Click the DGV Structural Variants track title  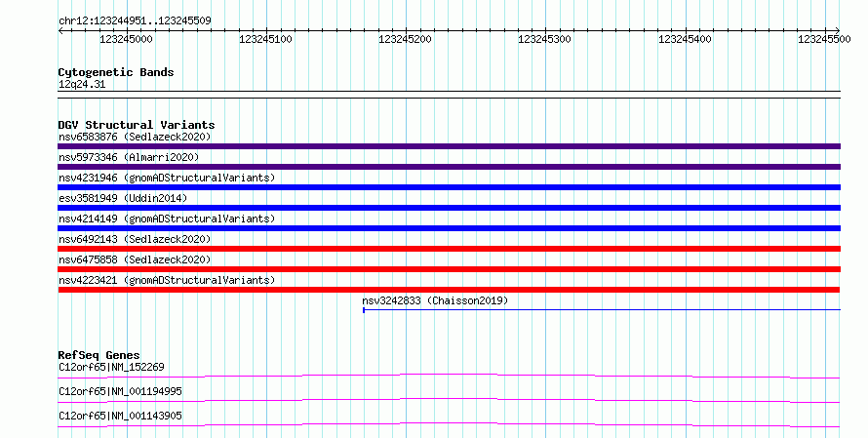[x=137, y=125]
